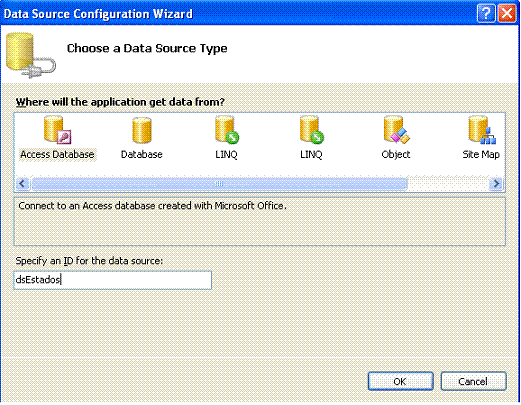
Task: Choose the plain Database cylinder icon
Action: coord(142,130)
